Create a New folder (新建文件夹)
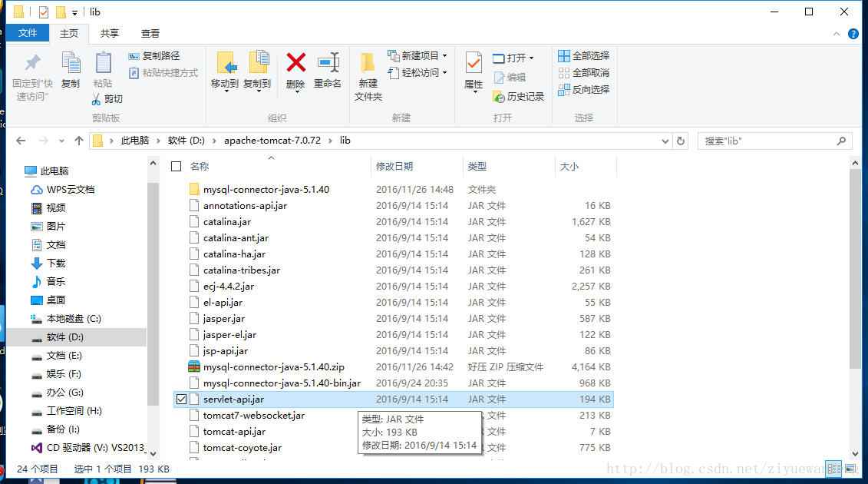Image resolution: width=868 pixels, height=484 pixels. tap(368, 77)
